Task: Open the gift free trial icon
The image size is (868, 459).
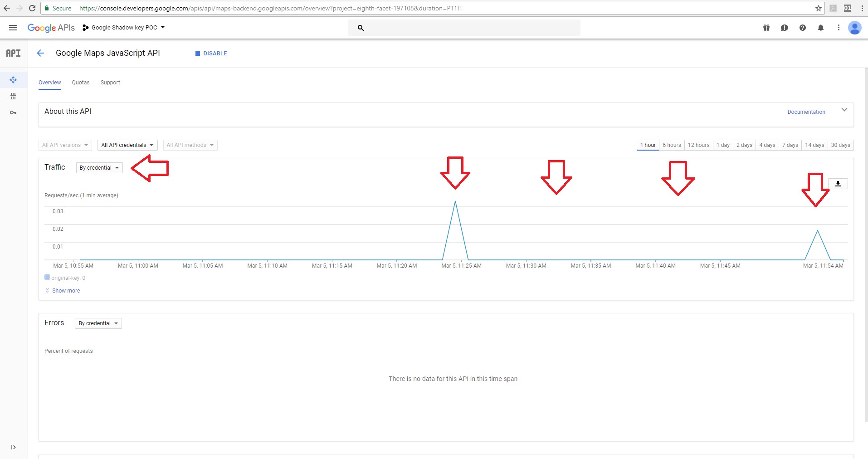Action: (x=766, y=28)
